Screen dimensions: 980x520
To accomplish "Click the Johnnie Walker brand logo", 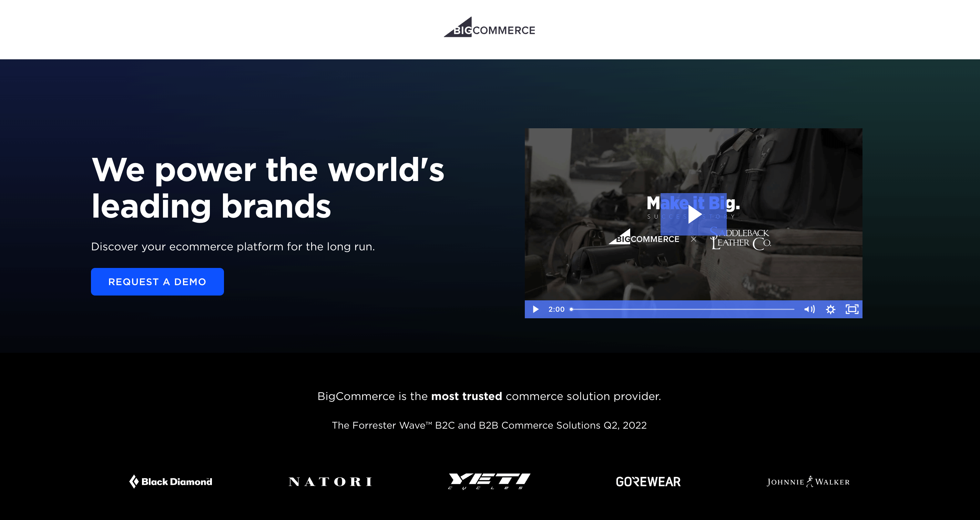I will coord(808,482).
